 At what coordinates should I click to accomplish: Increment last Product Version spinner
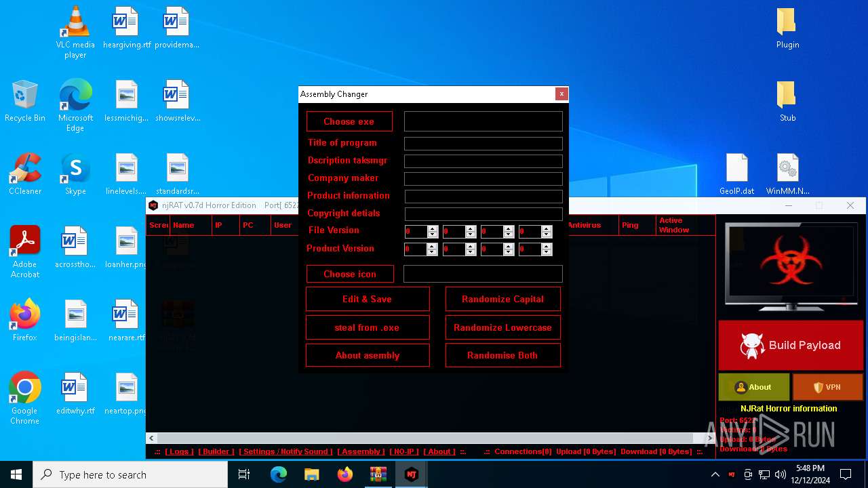547,247
